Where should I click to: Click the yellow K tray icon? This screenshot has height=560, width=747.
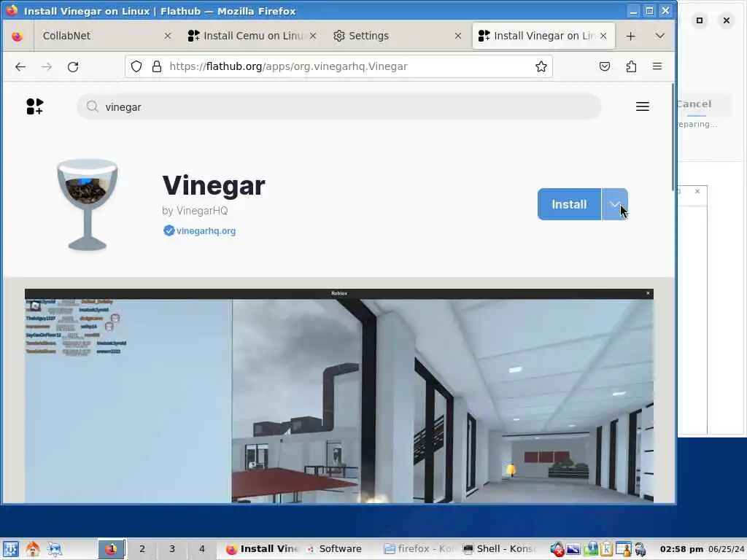pos(606,550)
